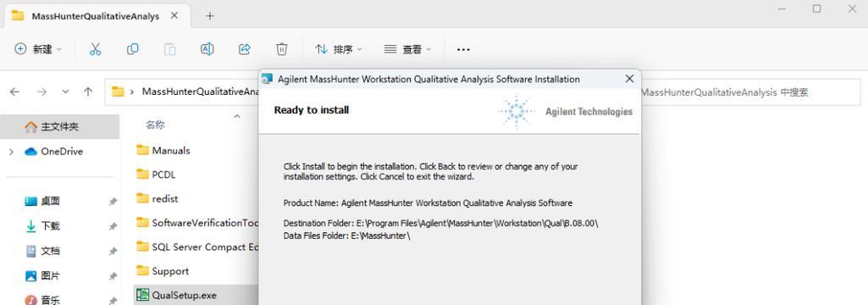Click the Rename icon in toolbar
Viewport: 868px width, 305px height.
click(x=207, y=49)
